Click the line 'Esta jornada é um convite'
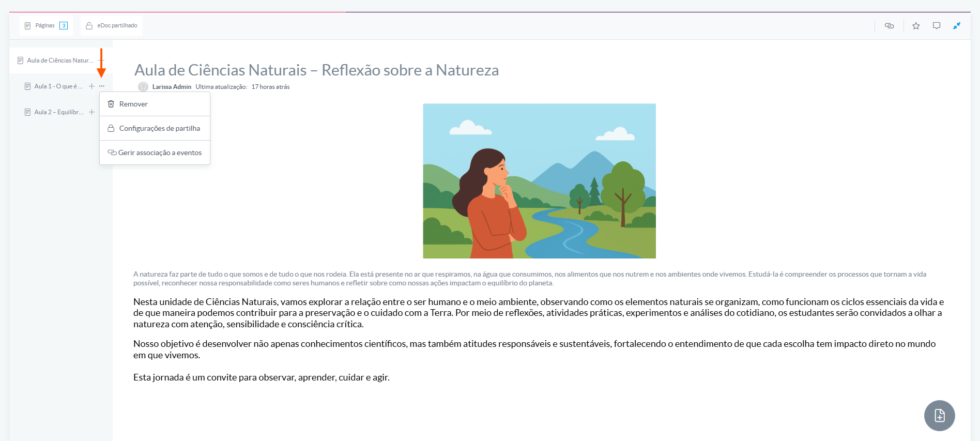 coord(262,377)
